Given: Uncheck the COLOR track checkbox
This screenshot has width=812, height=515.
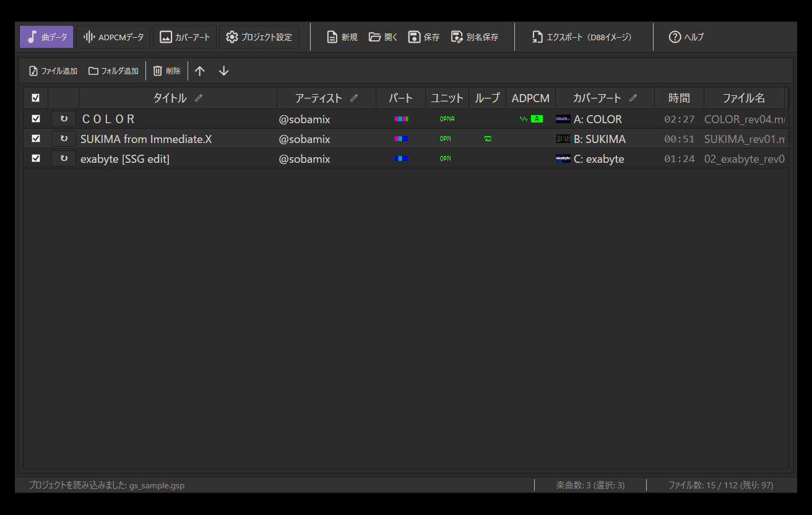Looking at the screenshot, I should click(36, 119).
